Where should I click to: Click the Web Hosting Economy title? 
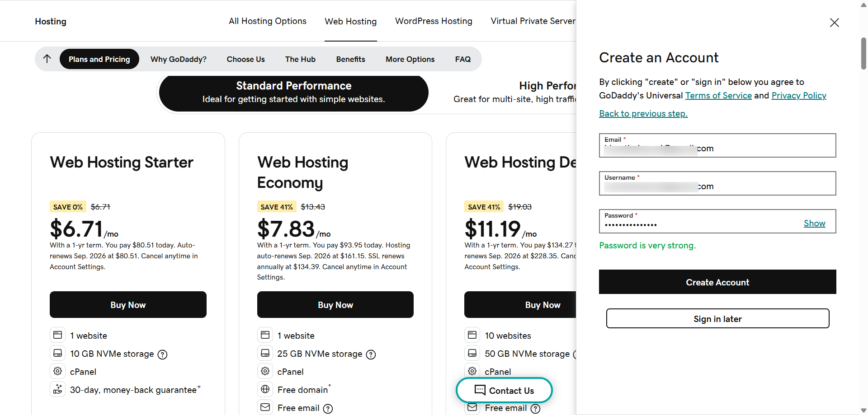[303, 172]
